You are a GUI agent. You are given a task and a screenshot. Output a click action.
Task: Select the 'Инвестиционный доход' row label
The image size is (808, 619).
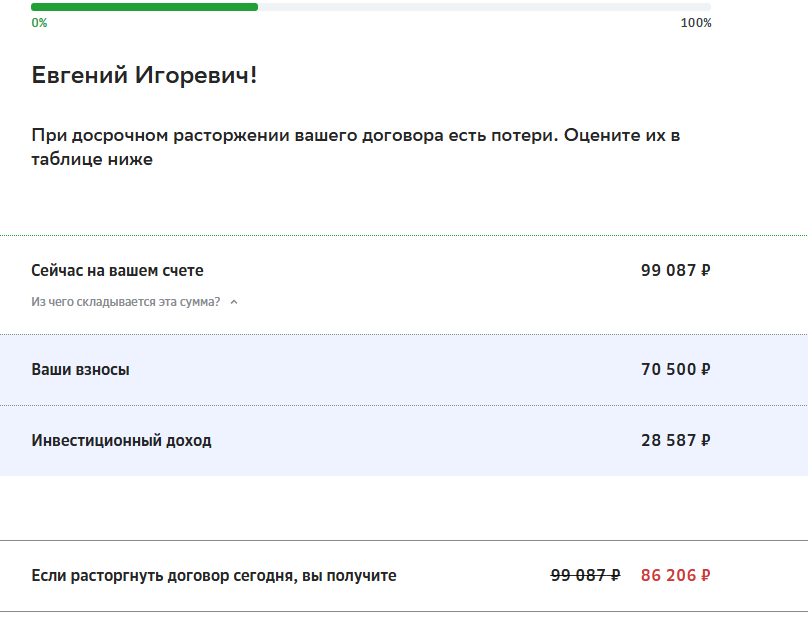pos(122,441)
